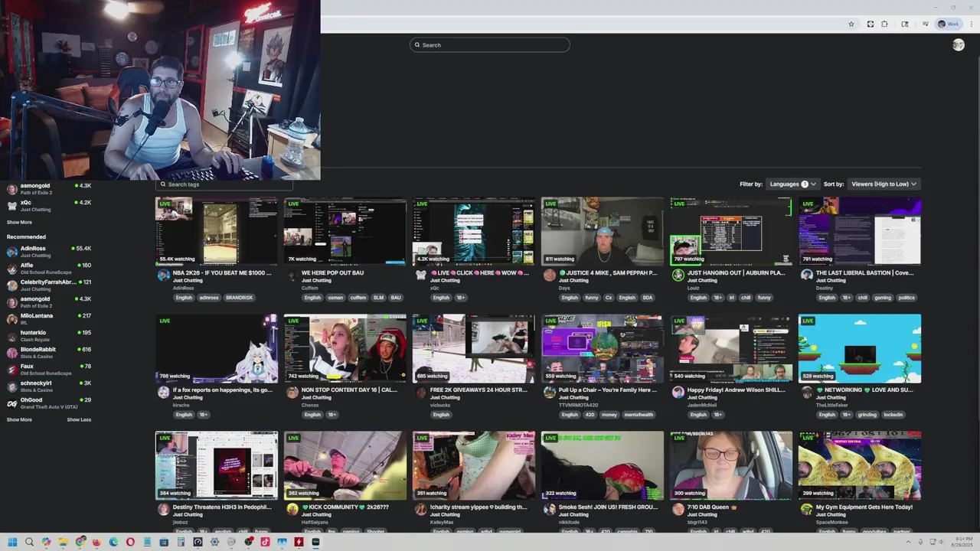Open Windows taskbar search
This screenshot has height=551, width=980.
[x=29, y=542]
